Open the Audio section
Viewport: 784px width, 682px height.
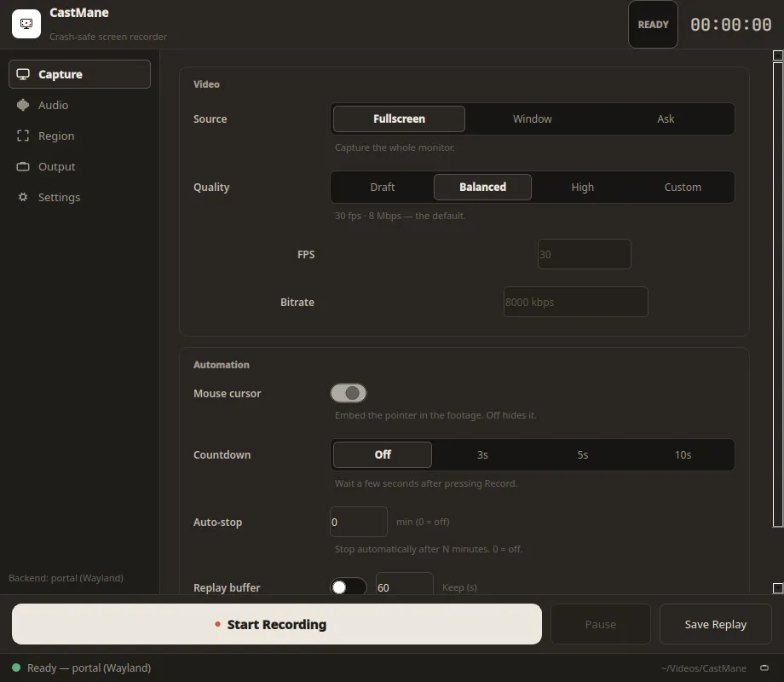[79, 105]
